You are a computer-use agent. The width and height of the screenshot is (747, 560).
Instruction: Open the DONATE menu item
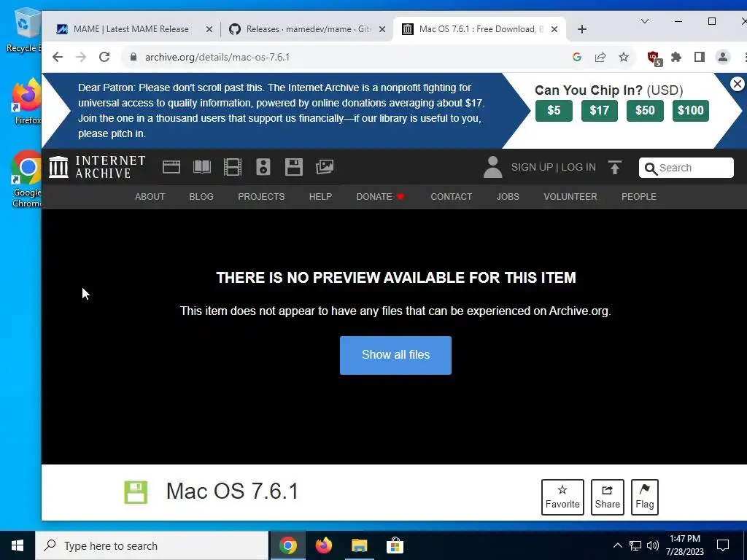tap(380, 197)
